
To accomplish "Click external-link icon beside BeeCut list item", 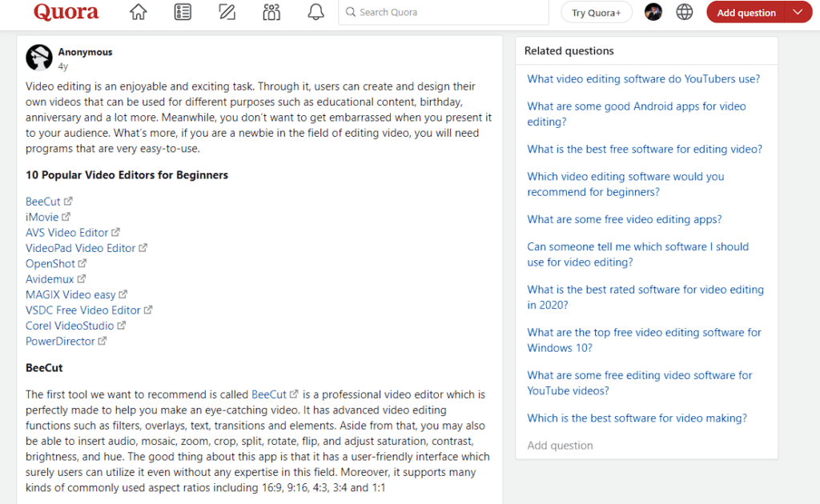I will [68, 201].
